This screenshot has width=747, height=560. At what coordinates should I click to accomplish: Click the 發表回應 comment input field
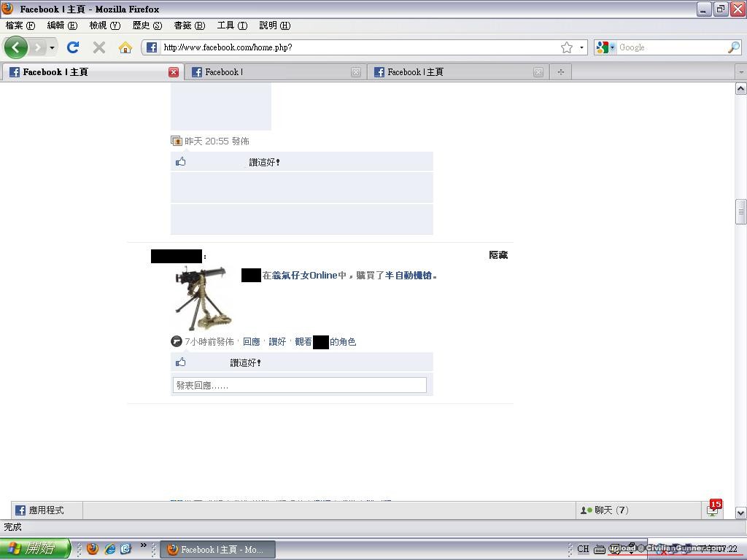tap(299, 385)
